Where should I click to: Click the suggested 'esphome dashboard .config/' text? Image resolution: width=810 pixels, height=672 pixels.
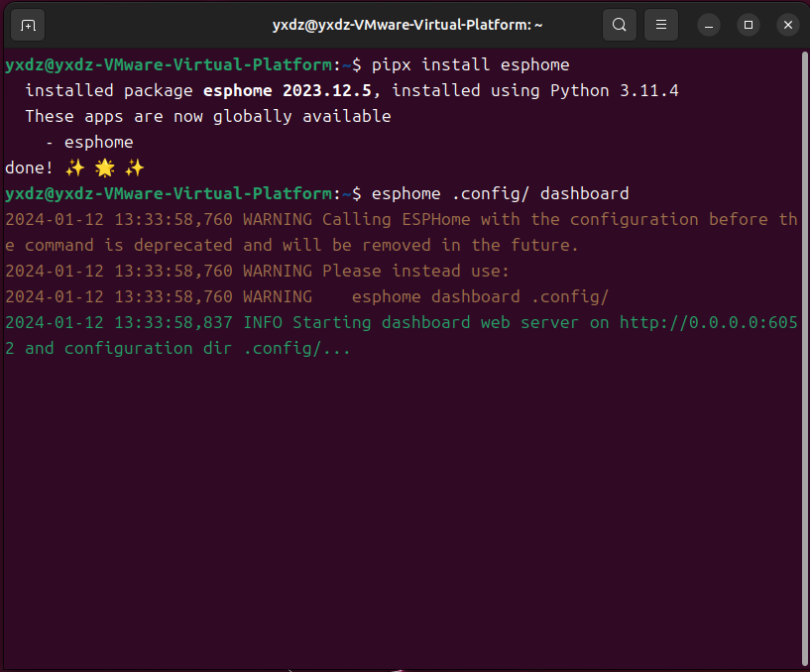coord(481,296)
